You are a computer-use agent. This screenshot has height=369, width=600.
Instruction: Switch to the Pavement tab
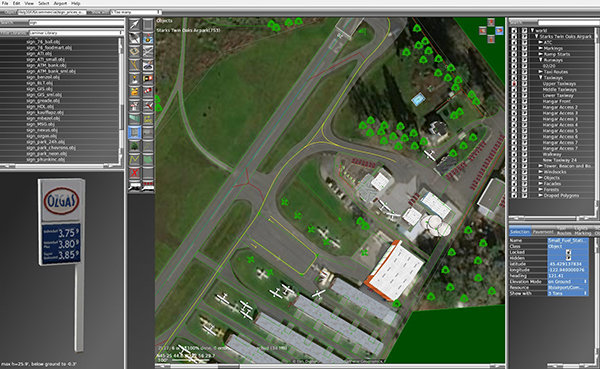543,232
